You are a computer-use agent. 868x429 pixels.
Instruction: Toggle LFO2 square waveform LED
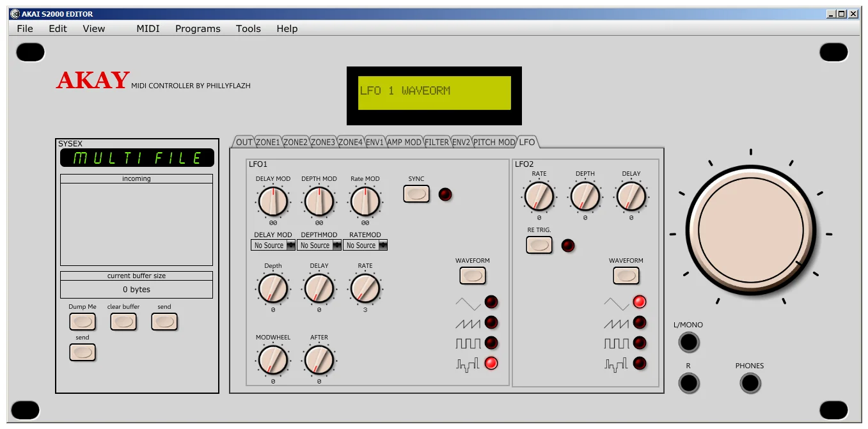(640, 343)
